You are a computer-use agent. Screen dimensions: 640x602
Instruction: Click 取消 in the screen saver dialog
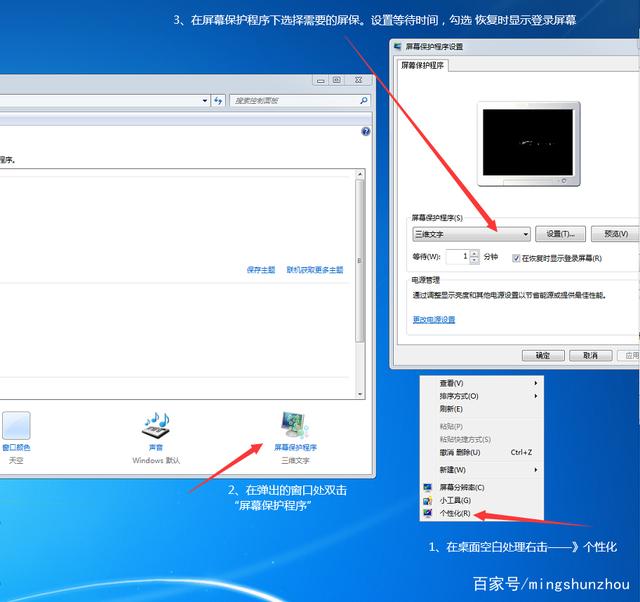pos(590,355)
